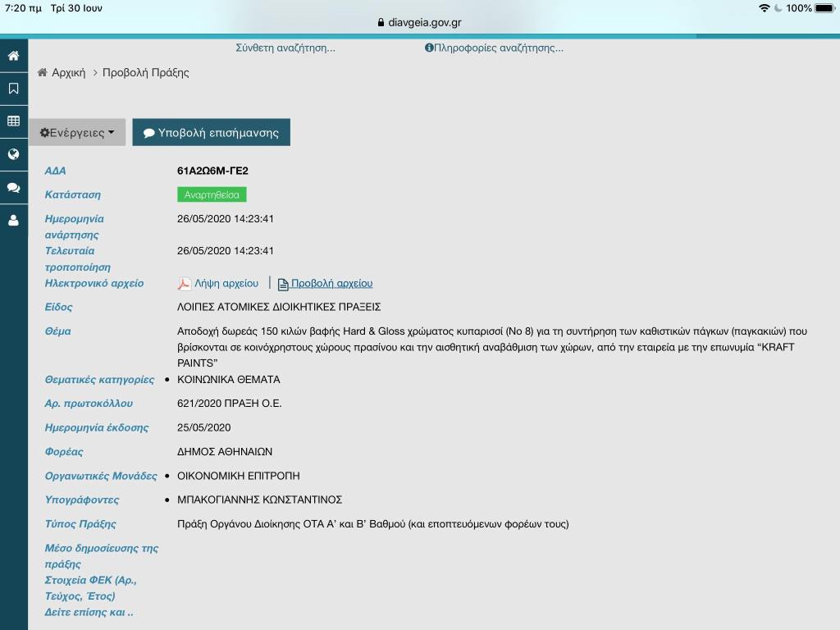Click Προβολή Πράξης breadcrumb item
The image size is (840, 630).
tap(145, 72)
